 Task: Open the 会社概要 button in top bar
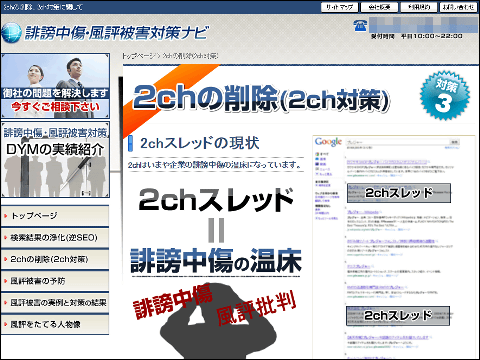coord(379,7)
